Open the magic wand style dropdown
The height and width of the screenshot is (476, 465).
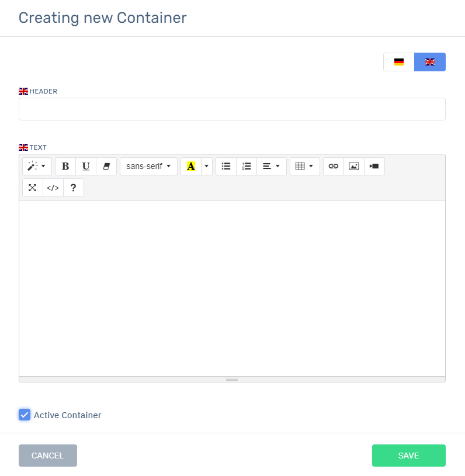(x=37, y=166)
